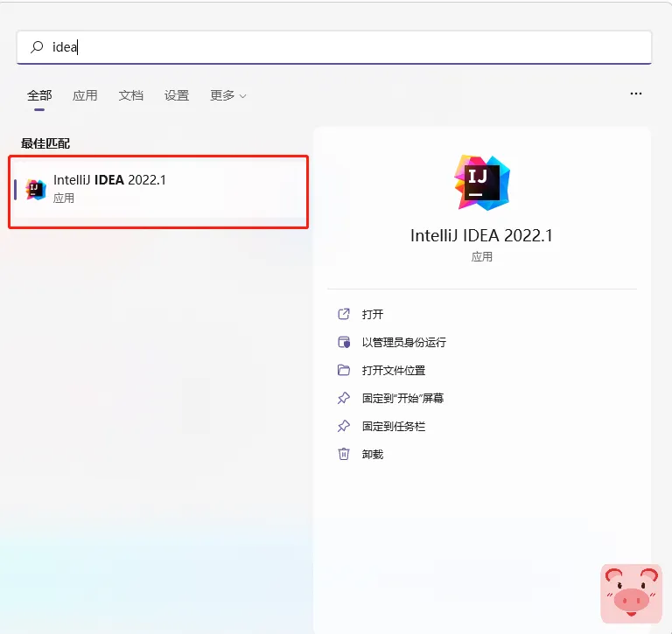The image size is (672, 634).
Task: Click the pin icon beside 固定到任务栏
Action: 344,426
